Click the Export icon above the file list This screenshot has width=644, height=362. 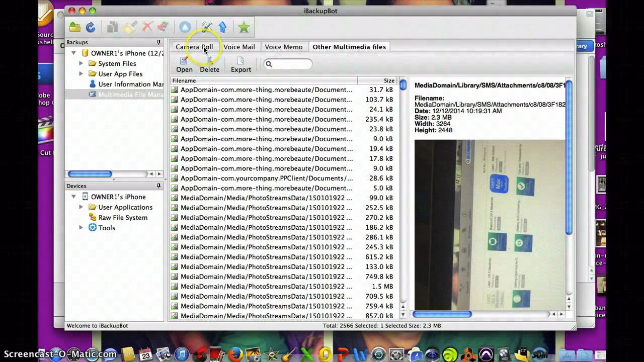pos(240,63)
